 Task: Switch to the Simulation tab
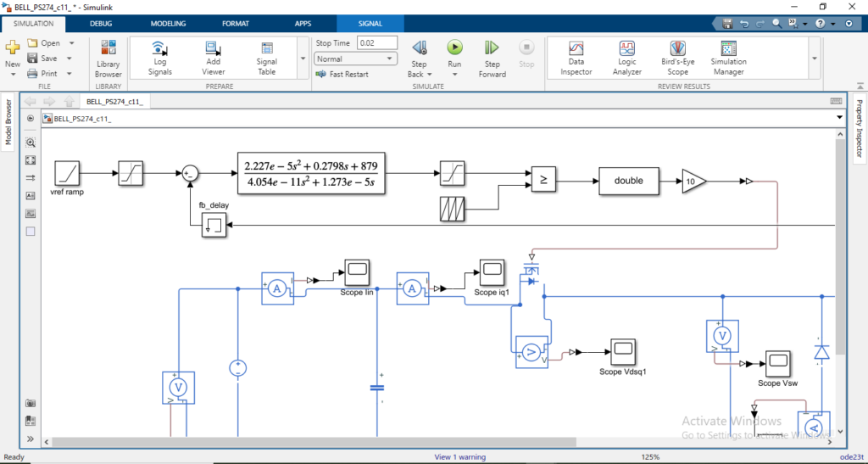click(33, 23)
